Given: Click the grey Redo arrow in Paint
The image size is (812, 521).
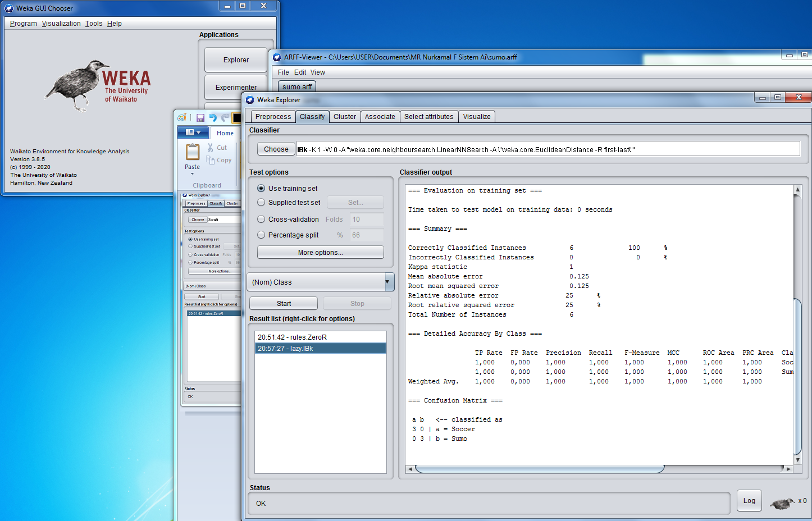Looking at the screenshot, I should pyautogui.click(x=225, y=117).
